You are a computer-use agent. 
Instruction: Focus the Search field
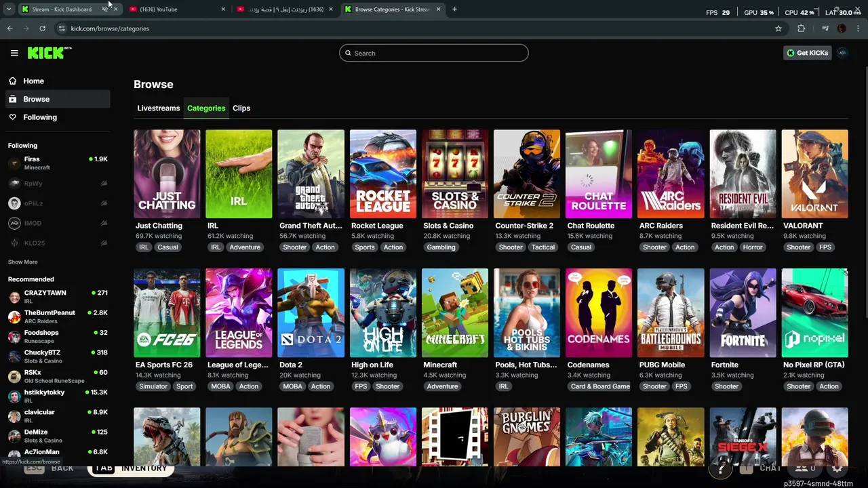[x=434, y=53]
